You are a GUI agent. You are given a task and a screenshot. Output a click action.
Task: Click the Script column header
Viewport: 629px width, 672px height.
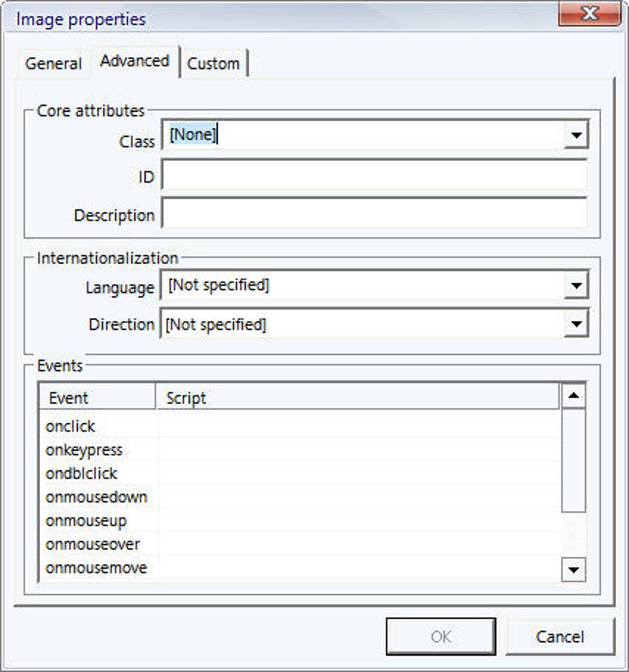tap(358, 398)
